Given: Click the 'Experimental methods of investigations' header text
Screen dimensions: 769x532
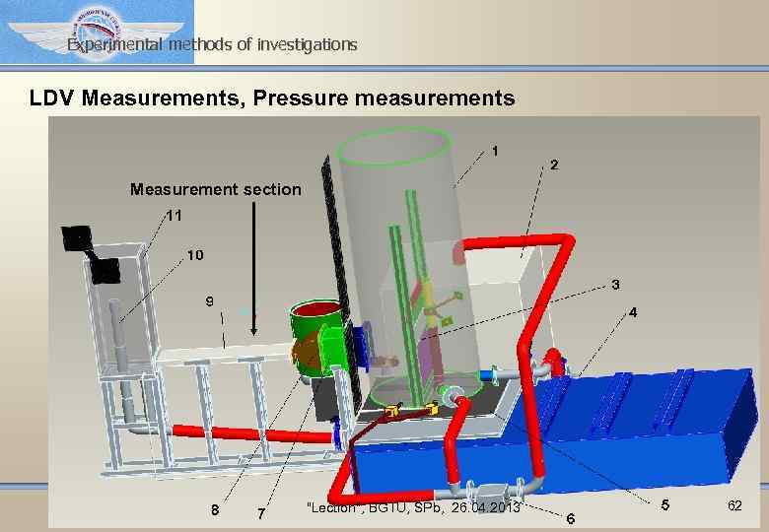Looking at the screenshot, I should (x=212, y=44).
